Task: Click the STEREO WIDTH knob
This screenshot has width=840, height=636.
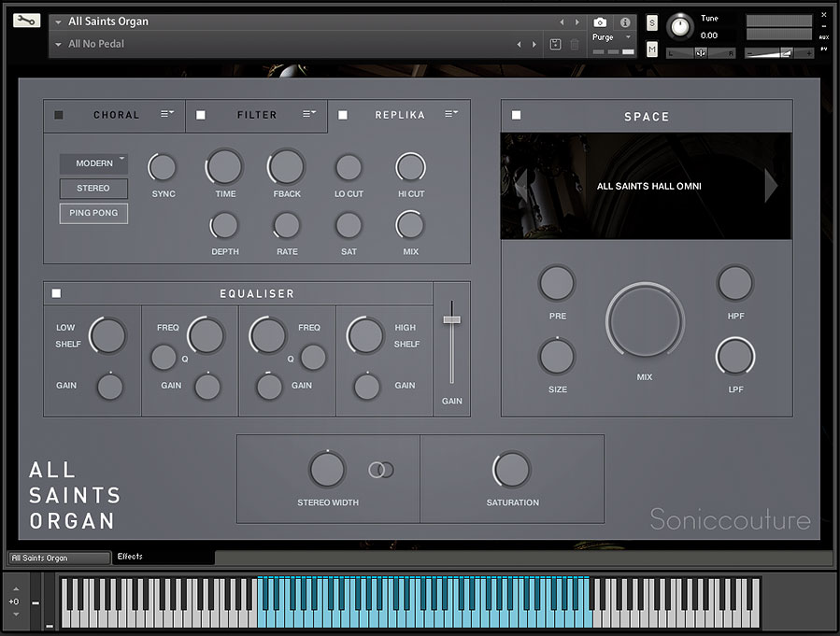Action: click(x=327, y=470)
